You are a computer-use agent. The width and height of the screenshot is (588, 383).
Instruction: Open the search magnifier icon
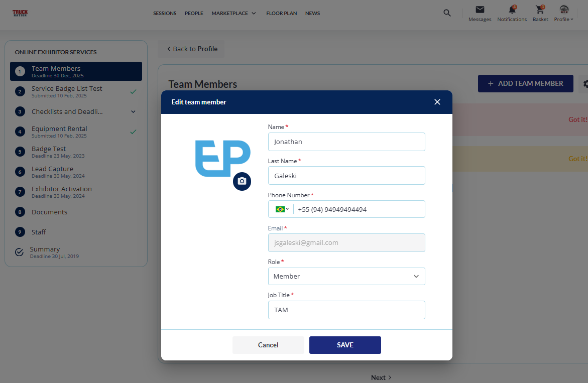(x=447, y=13)
